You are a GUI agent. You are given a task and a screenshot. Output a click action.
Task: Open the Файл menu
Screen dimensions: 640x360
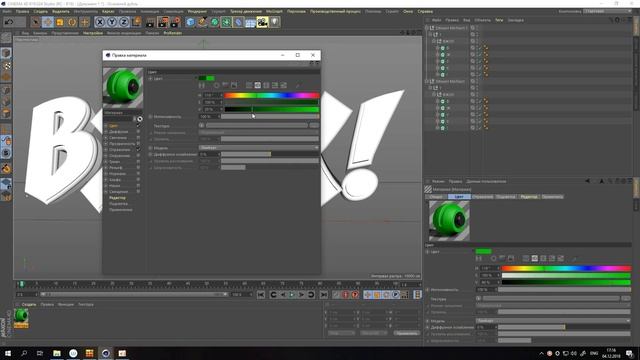(7, 11)
